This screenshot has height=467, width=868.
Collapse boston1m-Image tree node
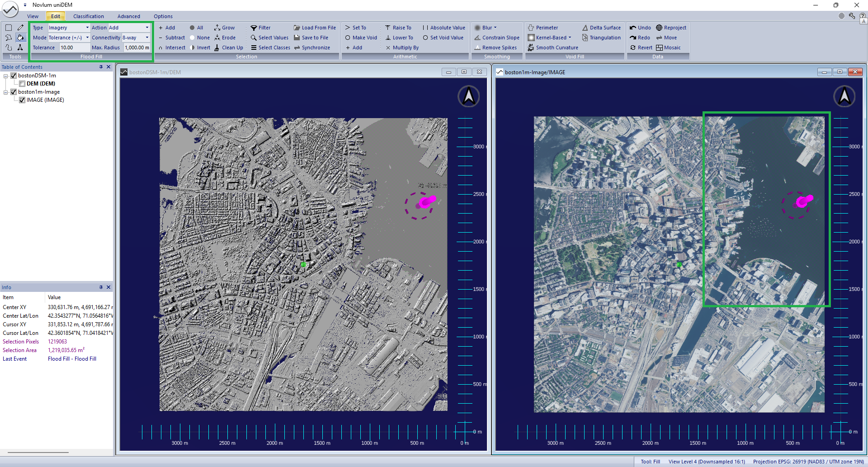click(x=5, y=92)
